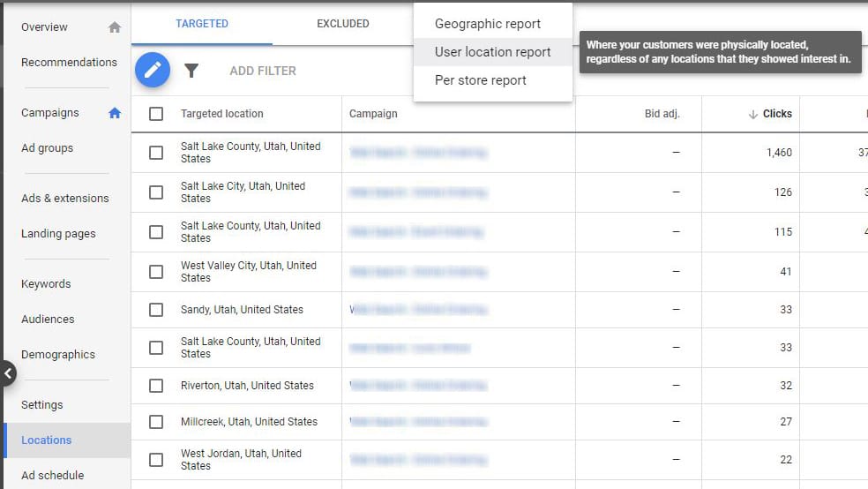Image resolution: width=868 pixels, height=489 pixels.
Task: Check the Salt Lake City row
Action: pos(156,192)
